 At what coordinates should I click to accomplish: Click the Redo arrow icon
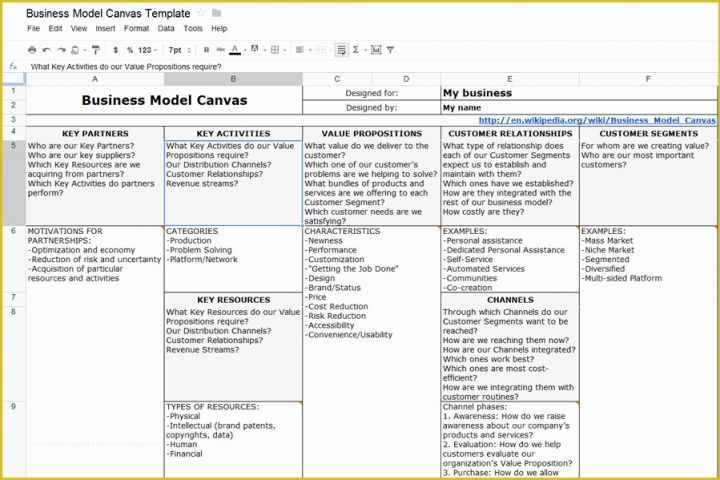tap(62, 50)
